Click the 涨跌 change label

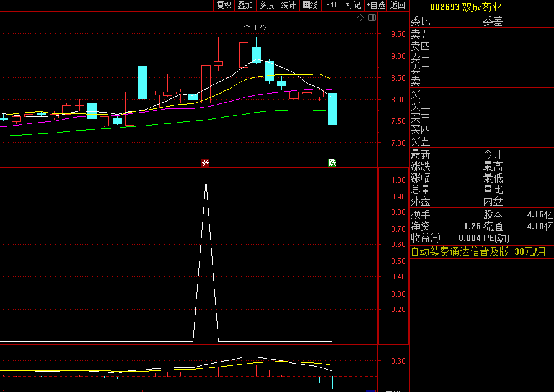[420, 167]
